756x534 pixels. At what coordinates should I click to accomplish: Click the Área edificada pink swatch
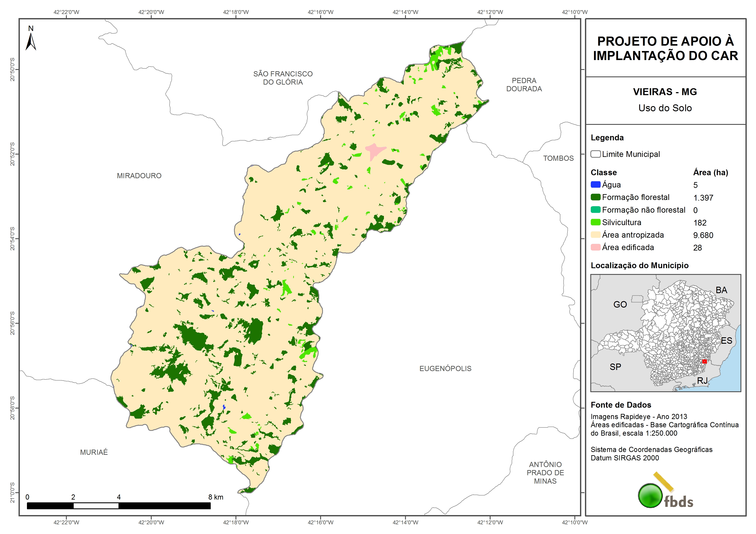tap(595, 247)
